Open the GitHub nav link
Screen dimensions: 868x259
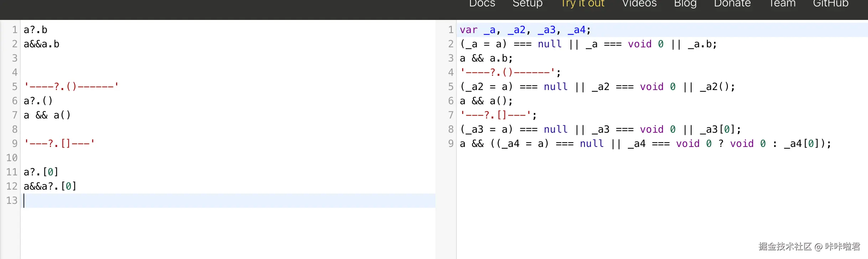[x=831, y=4]
